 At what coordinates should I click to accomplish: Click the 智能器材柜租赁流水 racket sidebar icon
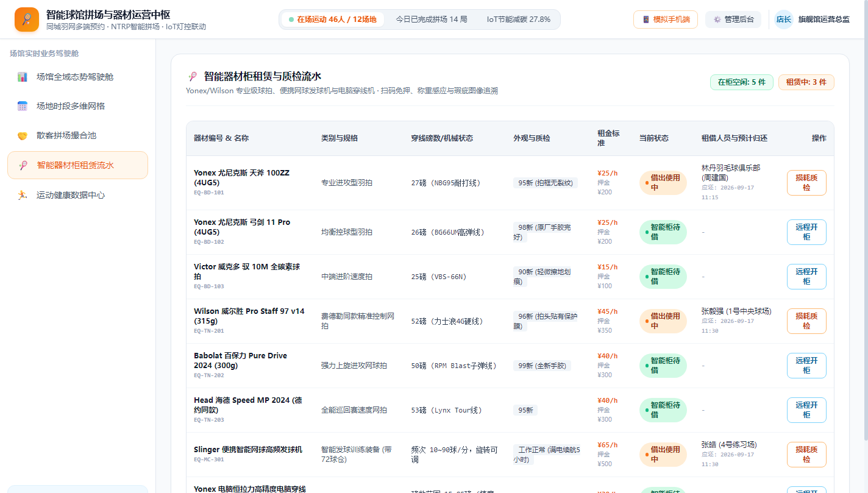23,165
